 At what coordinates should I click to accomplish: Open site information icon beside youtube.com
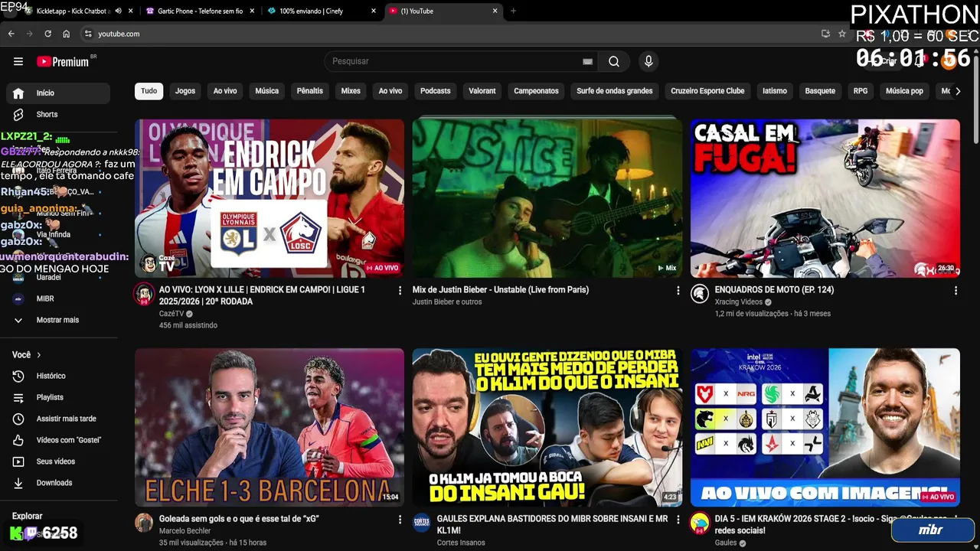(88, 34)
